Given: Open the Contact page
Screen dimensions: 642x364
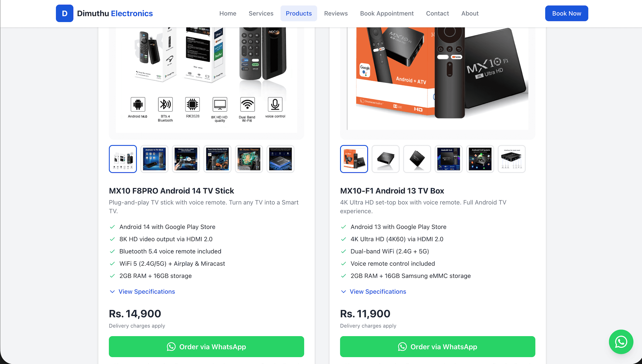Looking at the screenshot, I should pyautogui.click(x=437, y=13).
